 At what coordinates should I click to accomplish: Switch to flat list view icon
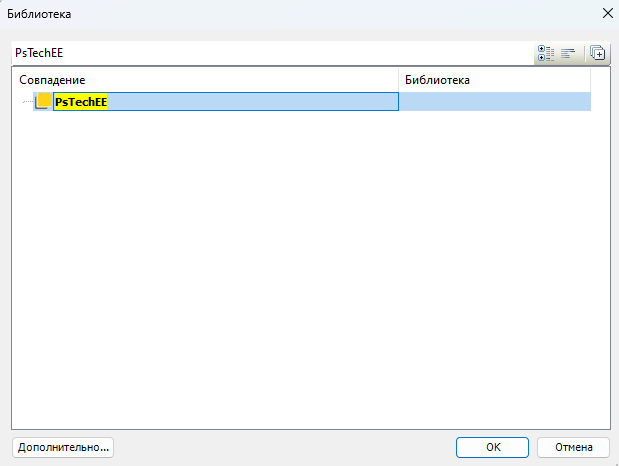pos(567,53)
